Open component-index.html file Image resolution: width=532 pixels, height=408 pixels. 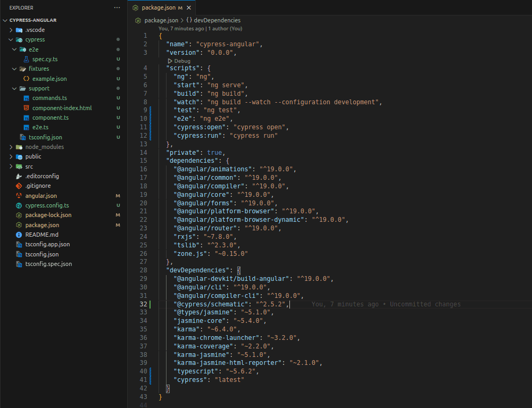click(x=62, y=108)
